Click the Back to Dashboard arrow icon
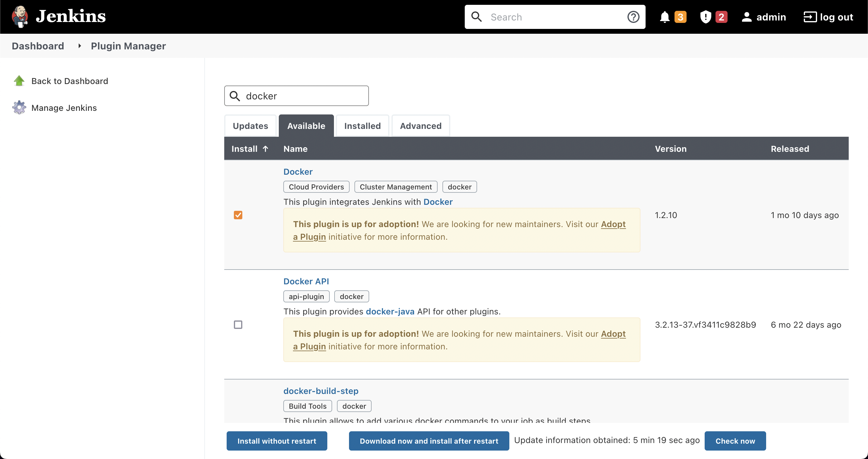868x459 pixels. [19, 81]
